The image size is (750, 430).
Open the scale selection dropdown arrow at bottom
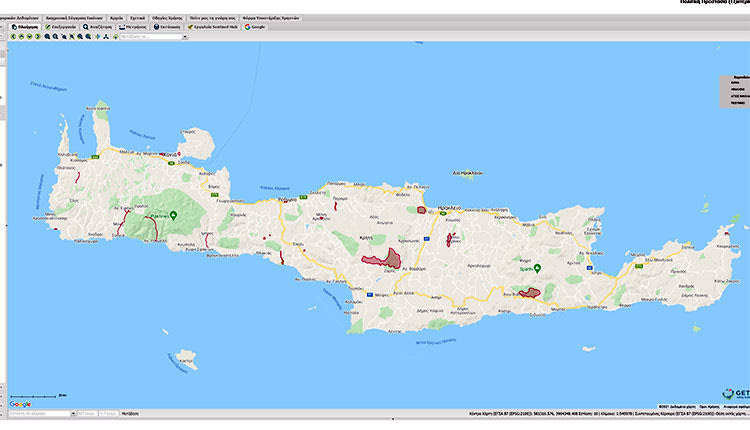[73, 413]
